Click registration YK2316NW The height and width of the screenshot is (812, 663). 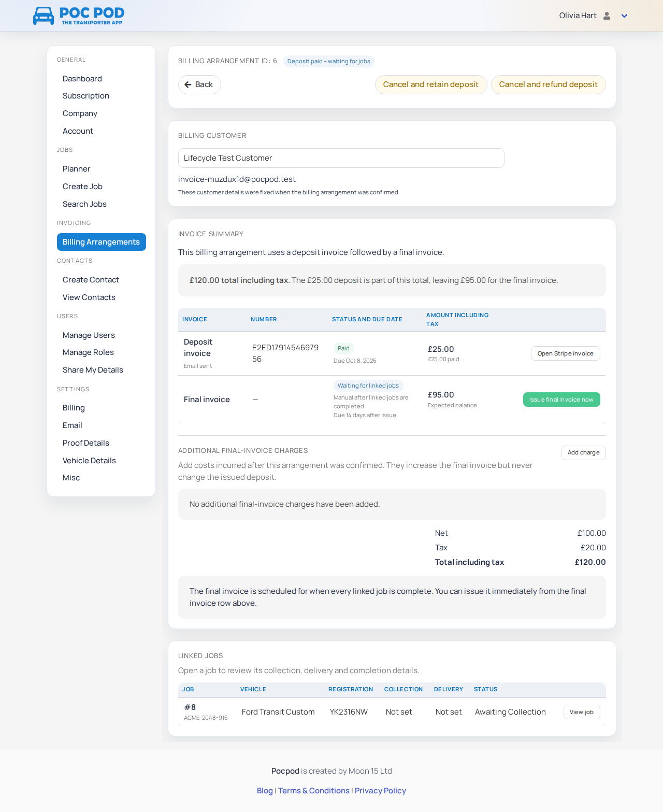(x=349, y=712)
